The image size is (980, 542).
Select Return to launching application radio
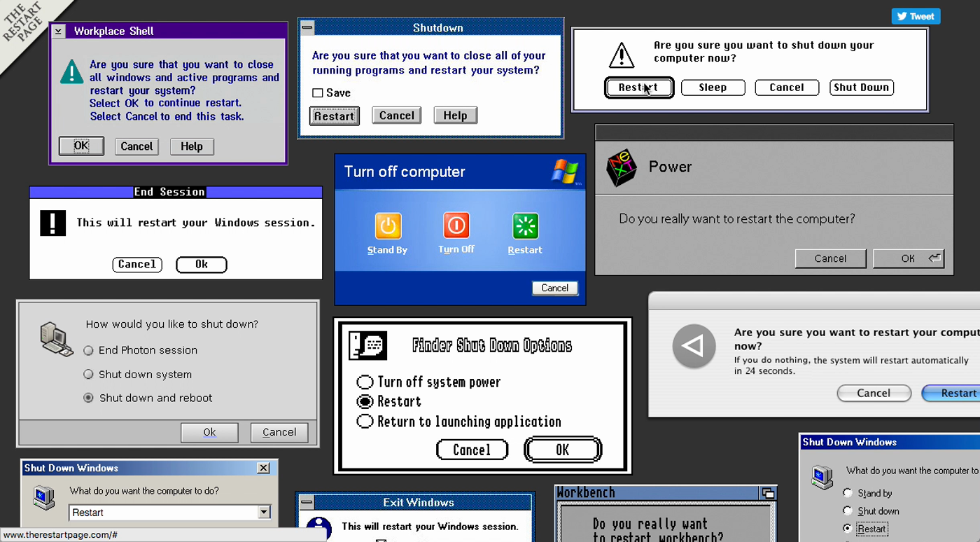point(365,422)
